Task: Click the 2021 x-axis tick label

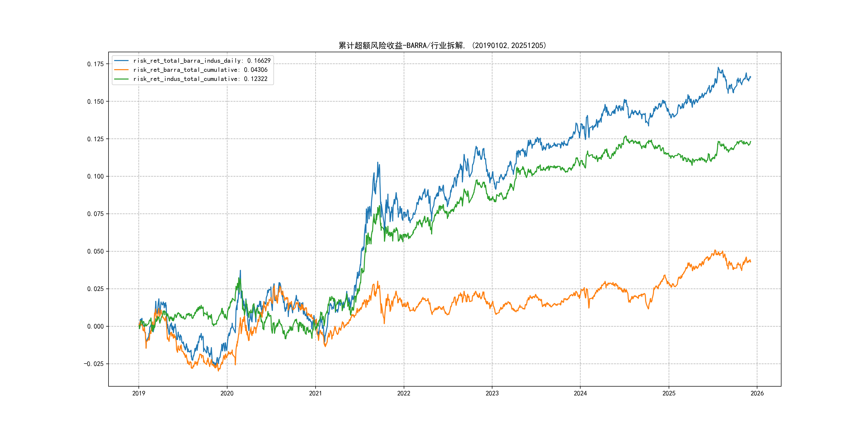Action: (315, 393)
